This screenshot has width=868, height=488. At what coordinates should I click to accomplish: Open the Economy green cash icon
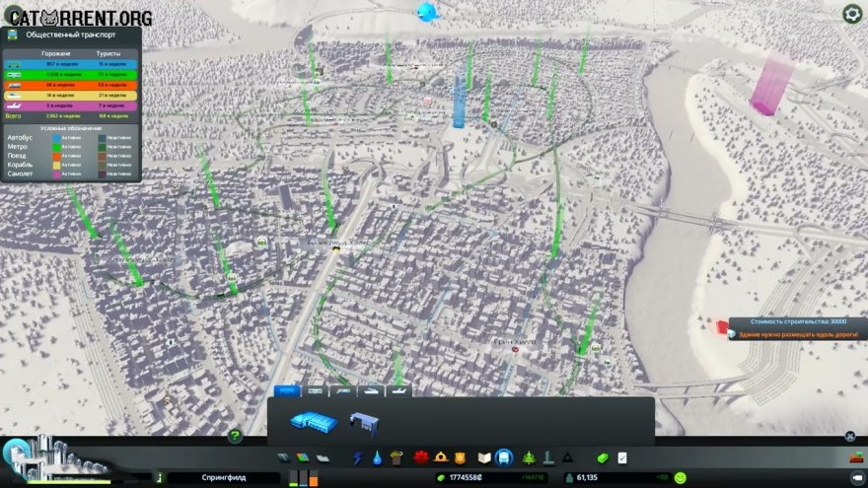tap(603, 458)
